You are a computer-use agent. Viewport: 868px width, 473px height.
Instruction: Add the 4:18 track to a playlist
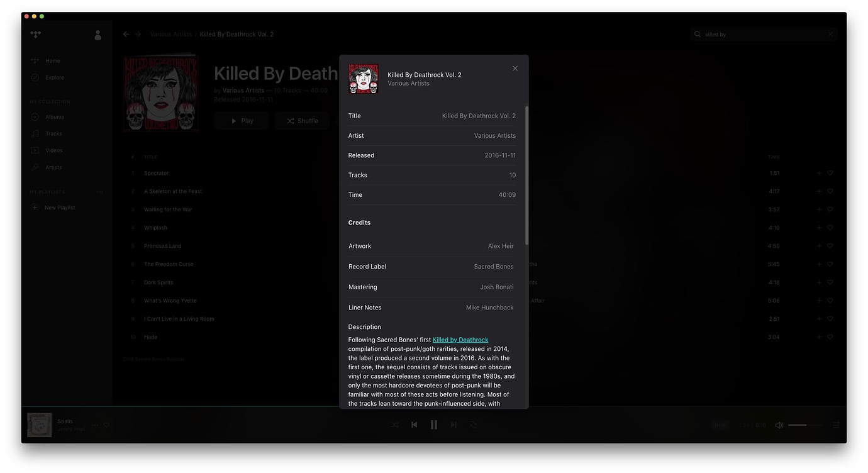[819, 282]
